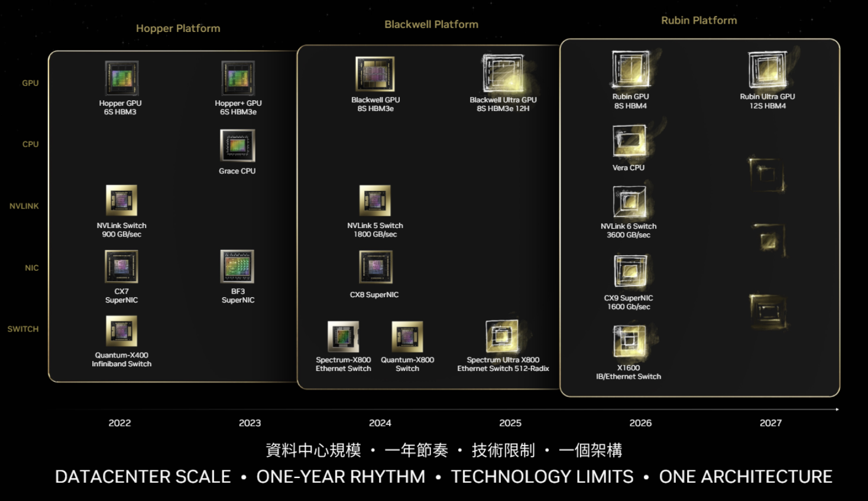Click the Vera CPU chip icon
Image resolution: width=868 pixels, height=501 pixels.
pyautogui.click(x=629, y=141)
